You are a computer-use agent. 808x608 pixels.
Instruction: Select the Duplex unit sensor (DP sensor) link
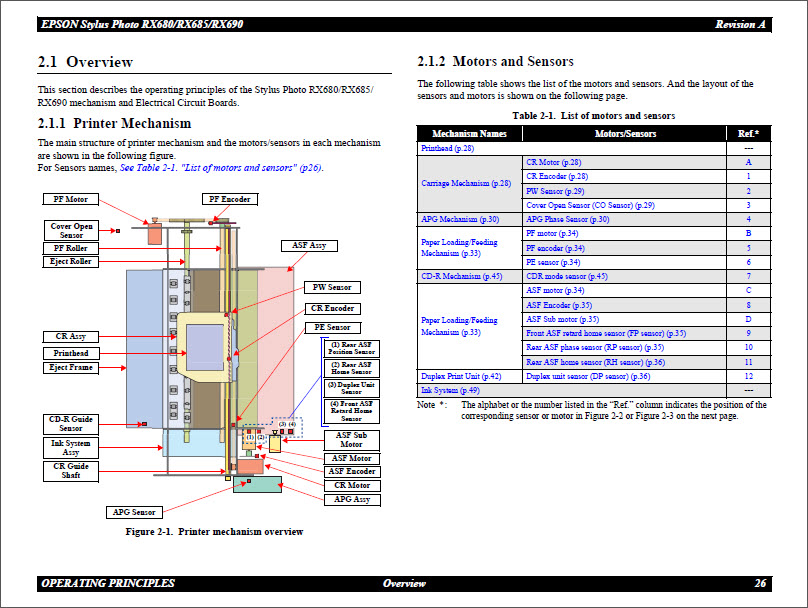[585, 377]
